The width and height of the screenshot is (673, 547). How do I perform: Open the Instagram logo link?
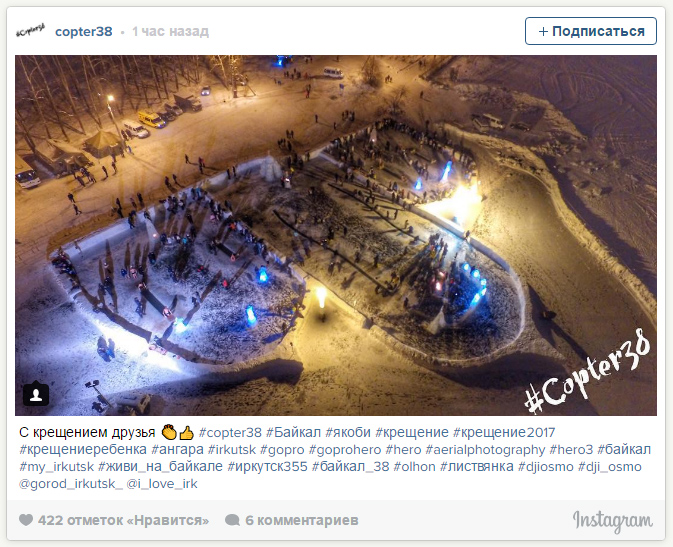pos(612,520)
